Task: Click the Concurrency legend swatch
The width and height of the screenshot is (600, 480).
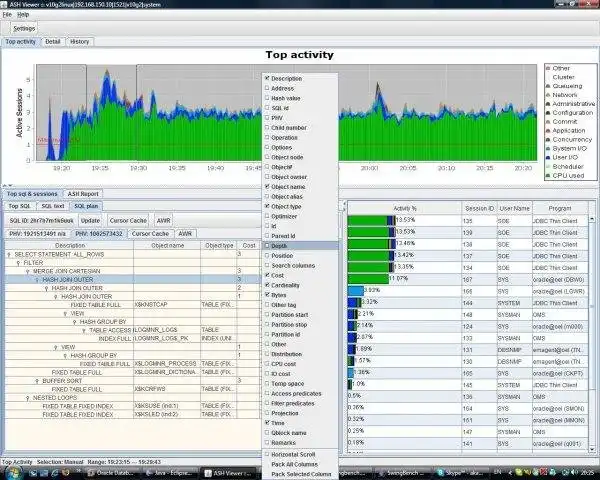Action: 548,140
